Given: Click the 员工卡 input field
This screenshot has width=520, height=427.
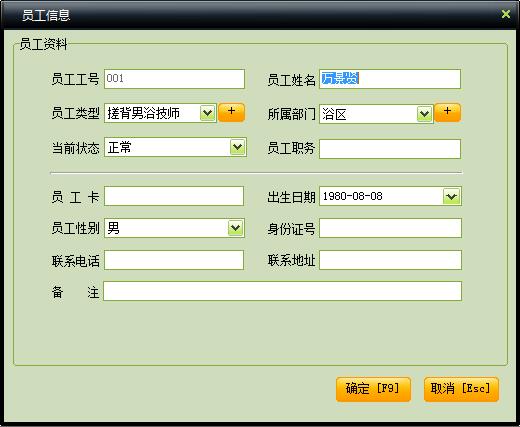Looking at the screenshot, I should pos(174,196).
